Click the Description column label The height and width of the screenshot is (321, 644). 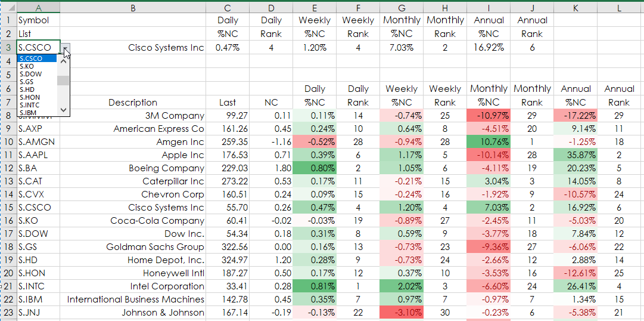[x=133, y=103]
